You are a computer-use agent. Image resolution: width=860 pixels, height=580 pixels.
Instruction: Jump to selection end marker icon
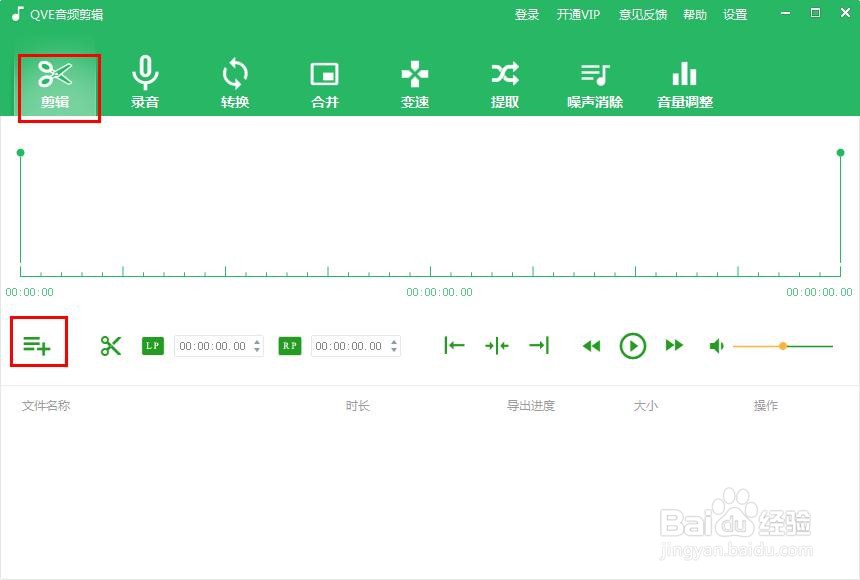(539, 346)
